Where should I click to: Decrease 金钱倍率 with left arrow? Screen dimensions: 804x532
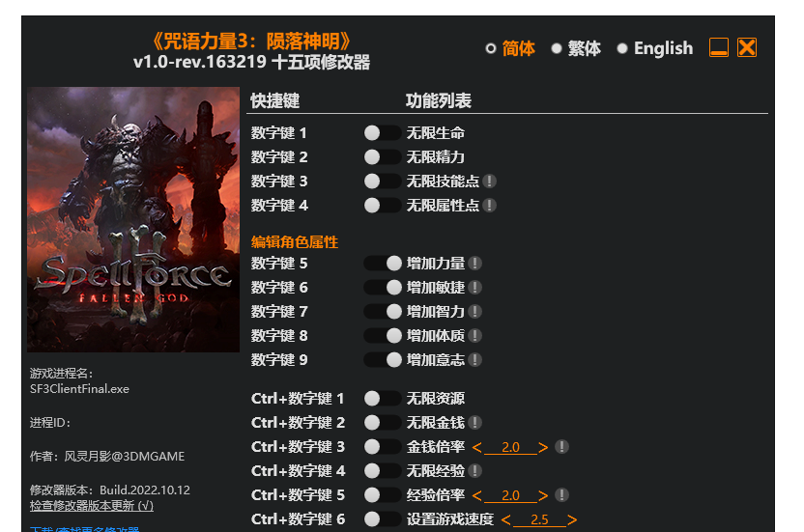tap(476, 447)
